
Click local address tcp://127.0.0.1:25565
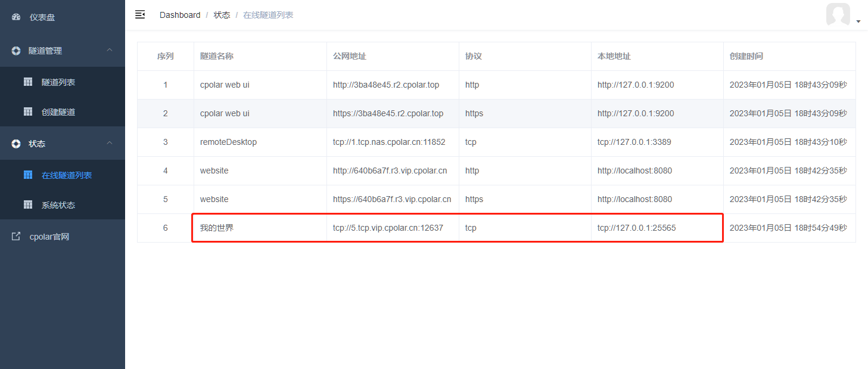(x=637, y=228)
